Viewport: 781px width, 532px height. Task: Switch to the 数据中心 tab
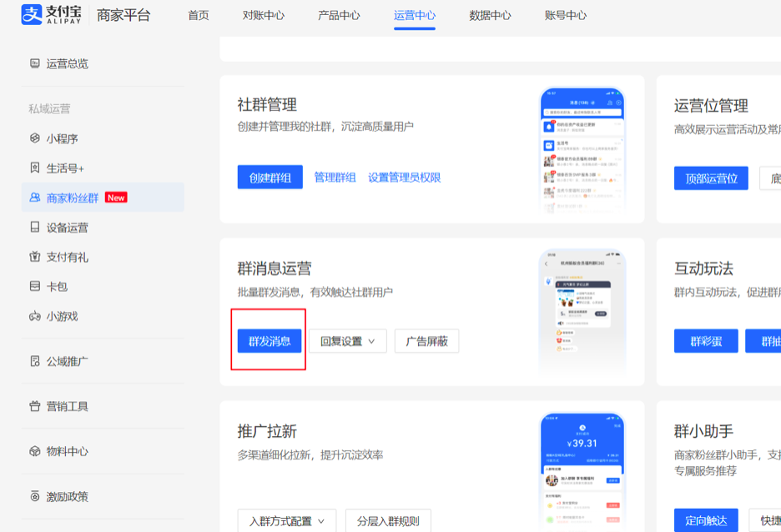(490, 15)
